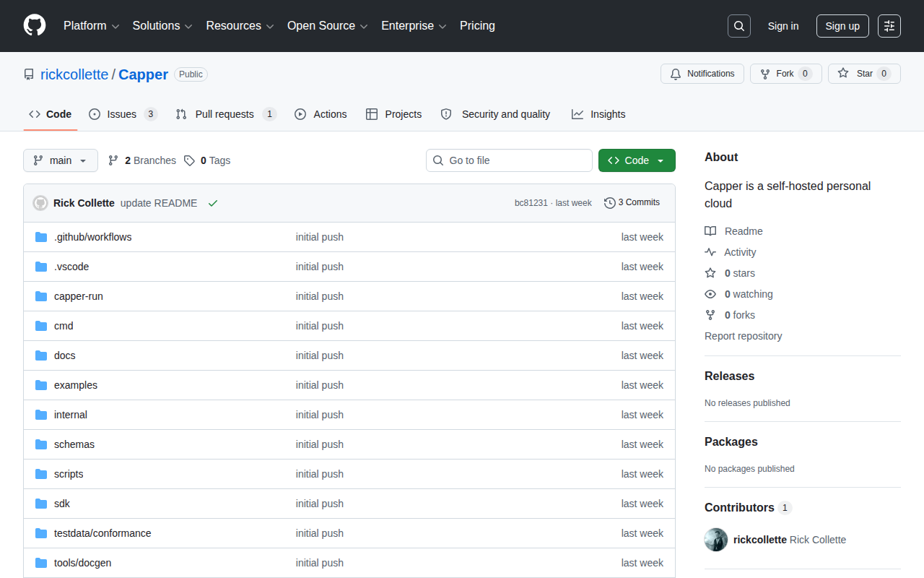
Task: View 0 stars link
Action: [730, 273]
